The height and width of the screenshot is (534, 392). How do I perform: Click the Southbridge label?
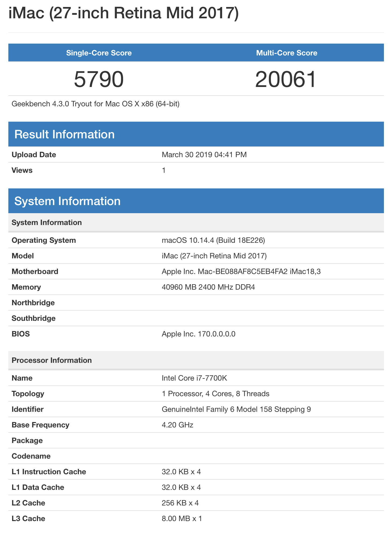pos(34,318)
